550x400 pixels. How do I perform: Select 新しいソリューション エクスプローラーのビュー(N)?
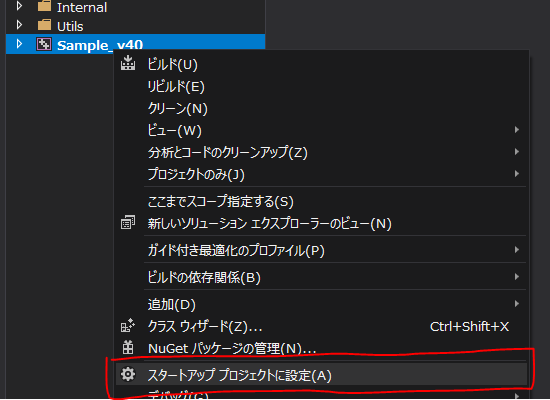pos(321,223)
